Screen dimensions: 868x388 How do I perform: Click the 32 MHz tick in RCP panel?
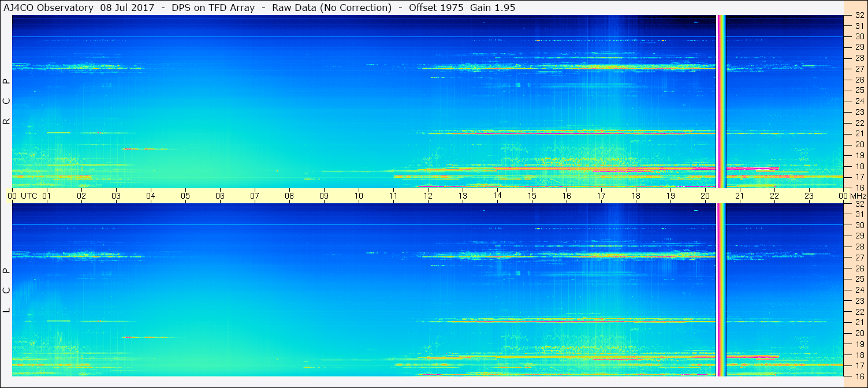coord(859,16)
